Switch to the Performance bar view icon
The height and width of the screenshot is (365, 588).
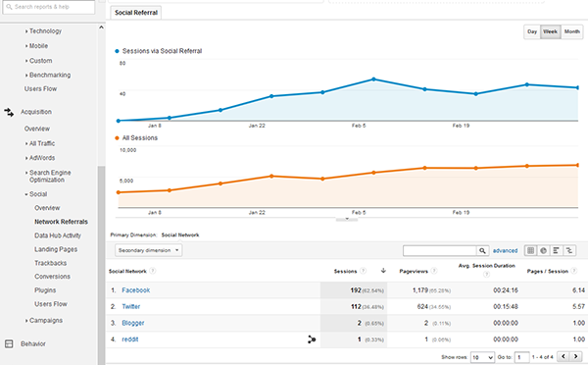556,250
